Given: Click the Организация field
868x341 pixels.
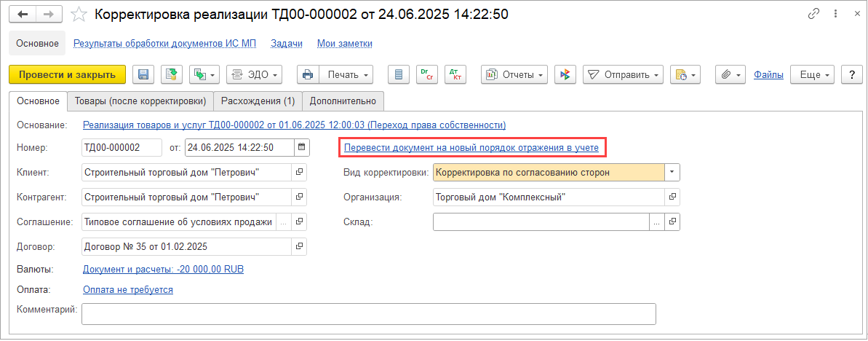Looking at the screenshot, I should pos(549,197).
